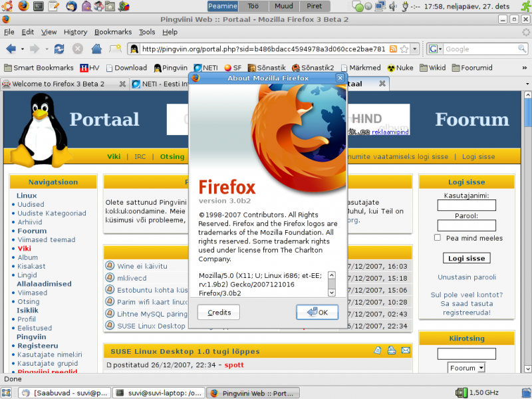
Task: Open the back history dropdown arrow
Action: point(23,49)
